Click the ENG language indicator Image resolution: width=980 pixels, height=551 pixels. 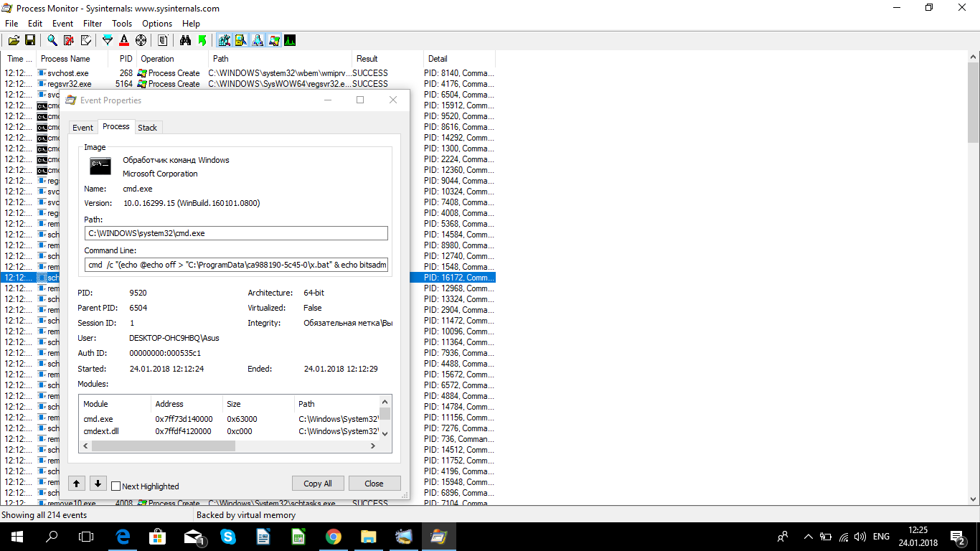coord(881,537)
